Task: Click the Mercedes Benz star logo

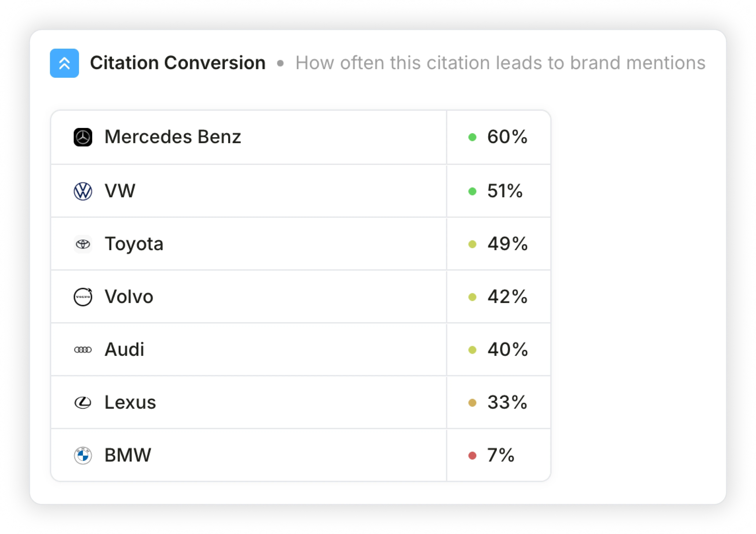Action: click(x=83, y=137)
